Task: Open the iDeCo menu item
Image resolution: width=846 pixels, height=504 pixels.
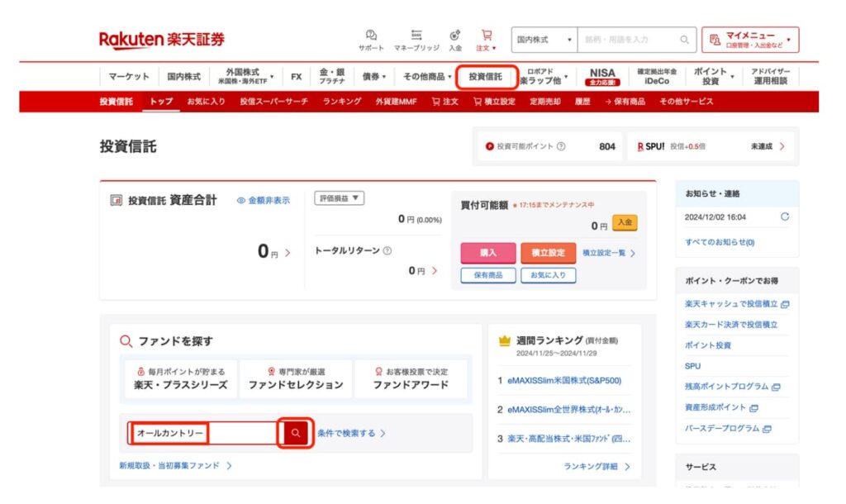Action: click(657, 76)
